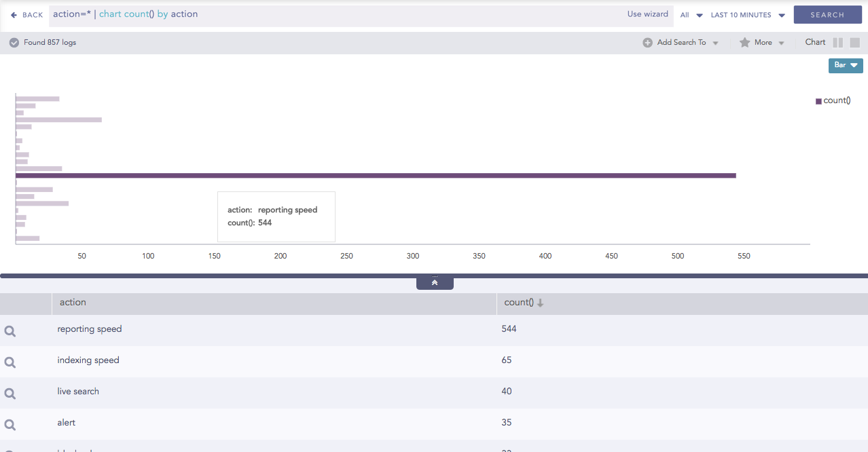This screenshot has height=452, width=868.
Task: Collapse the chart using the divider handle
Action: point(435,282)
